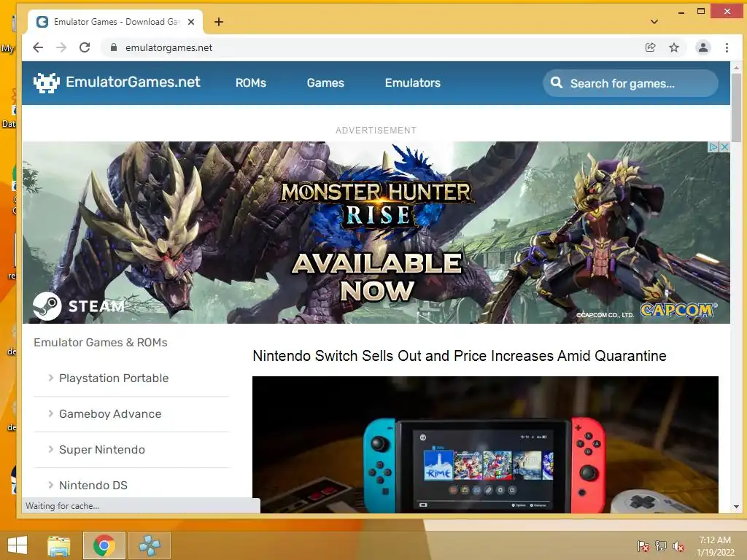This screenshot has width=747, height=560.
Task: Open the Nintendo Switch Sells Out article
Action: 460,356
